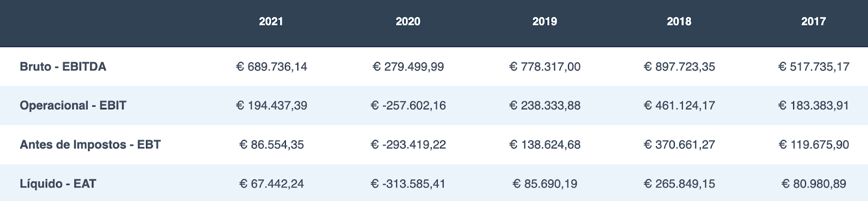The width and height of the screenshot is (868, 201).
Task: Click the Antes de Impostos - EBT label
Action: point(90,145)
